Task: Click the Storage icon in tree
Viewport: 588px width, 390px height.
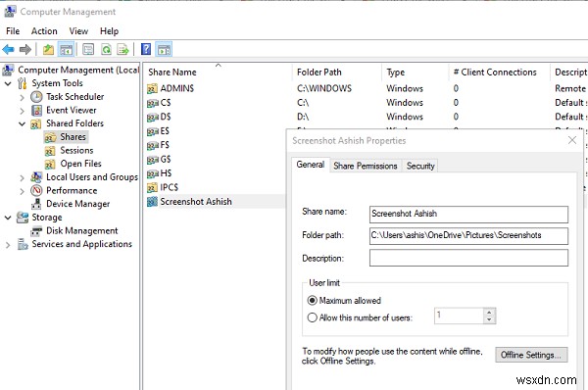Action: [x=23, y=218]
